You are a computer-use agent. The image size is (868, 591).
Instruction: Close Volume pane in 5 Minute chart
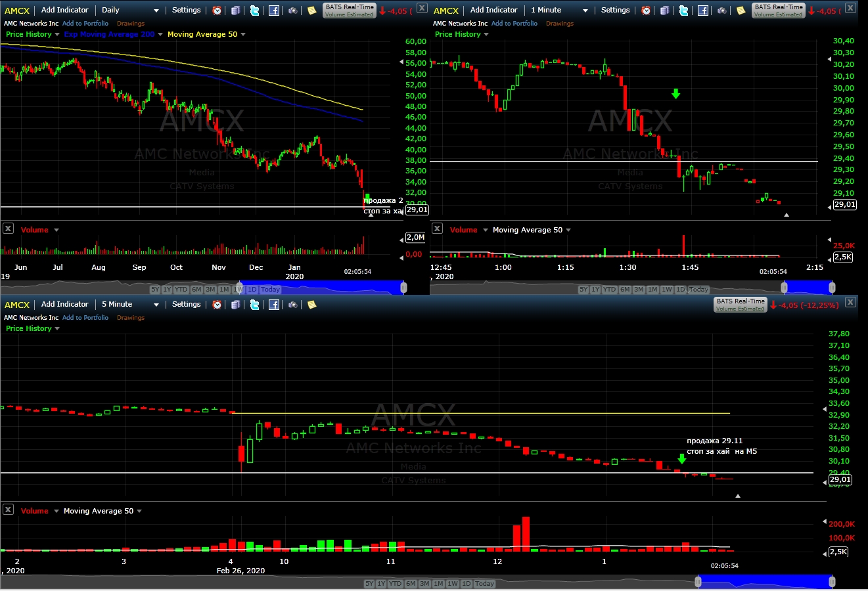[8, 510]
